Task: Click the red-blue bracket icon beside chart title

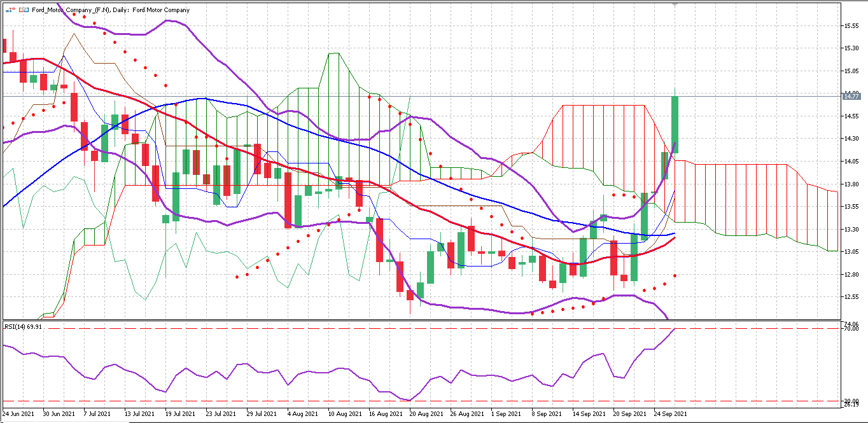Action: click(24, 10)
